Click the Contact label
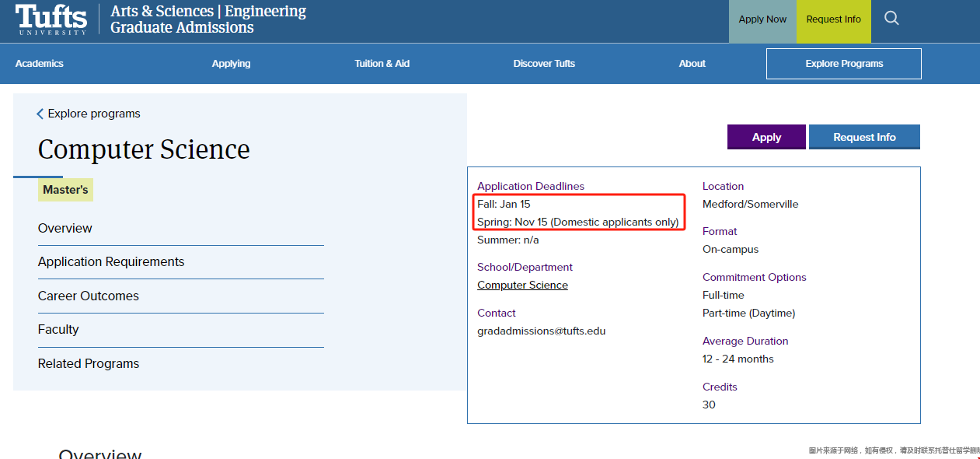Image resolution: width=980 pixels, height=459 pixels. (x=497, y=314)
